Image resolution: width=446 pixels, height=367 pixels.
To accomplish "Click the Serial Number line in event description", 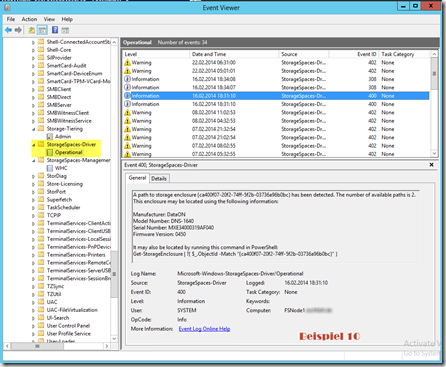I will pyautogui.click(x=173, y=228).
